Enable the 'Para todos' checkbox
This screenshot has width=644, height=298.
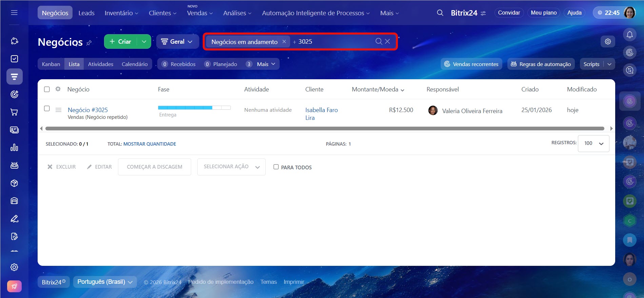pos(276,167)
